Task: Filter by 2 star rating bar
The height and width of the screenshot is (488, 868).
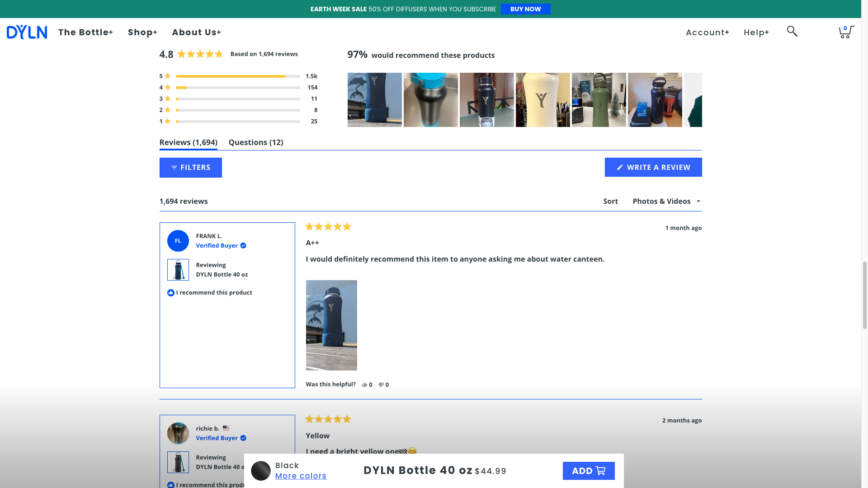Action: (238, 110)
